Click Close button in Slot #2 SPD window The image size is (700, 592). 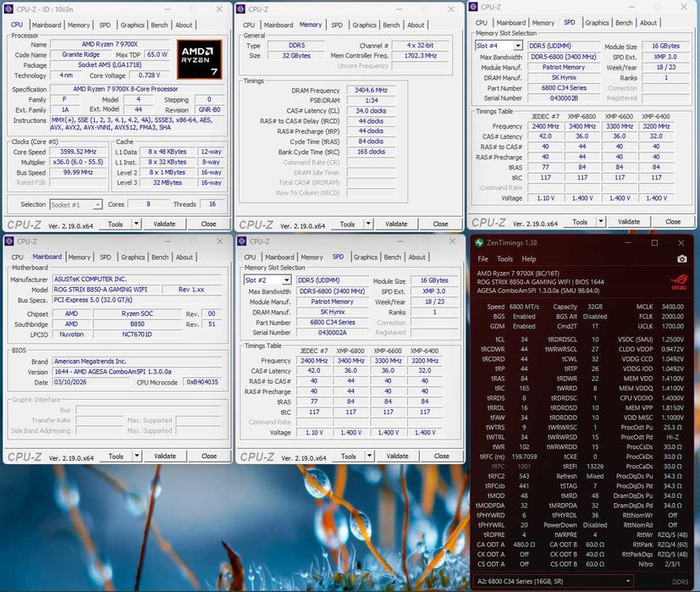coord(441,456)
